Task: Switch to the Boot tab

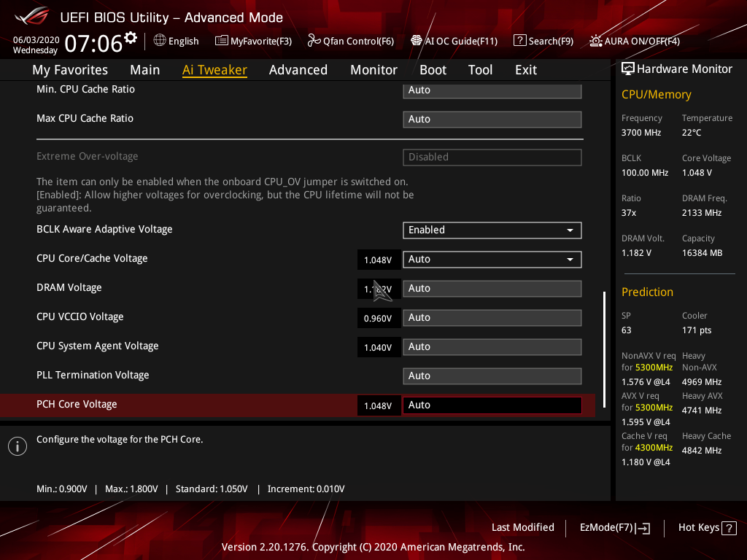Action: [x=433, y=69]
